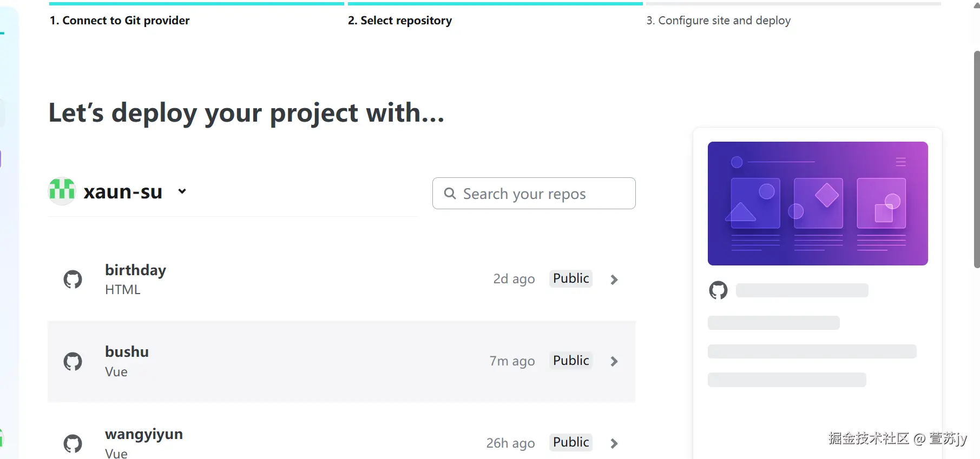Image resolution: width=980 pixels, height=459 pixels.
Task: Select the birthday repository name
Action: tap(135, 270)
